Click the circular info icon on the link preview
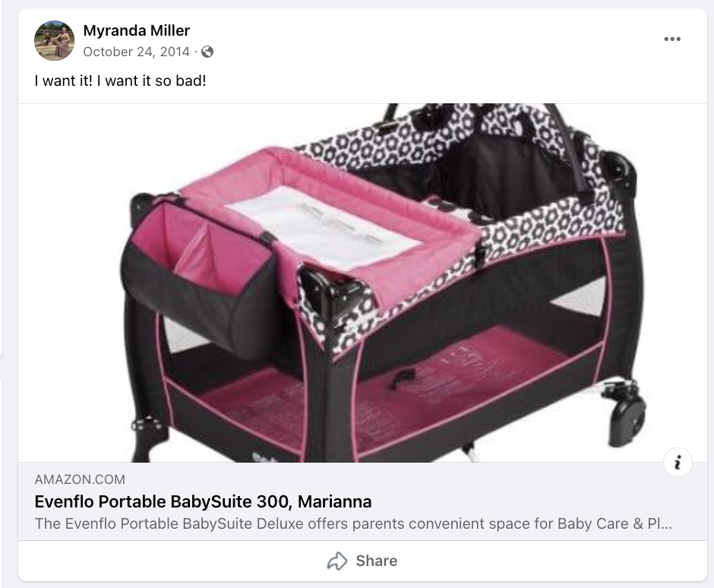Viewport: 714px width, 588px height. click(678, 463)
